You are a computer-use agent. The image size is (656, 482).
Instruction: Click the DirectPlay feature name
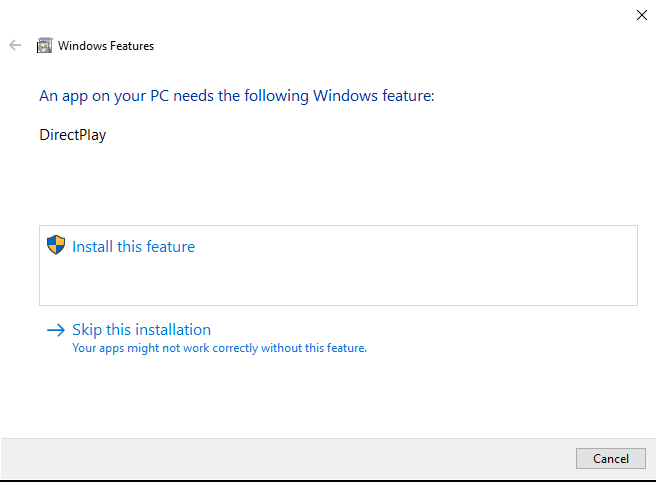click(72, 134)
